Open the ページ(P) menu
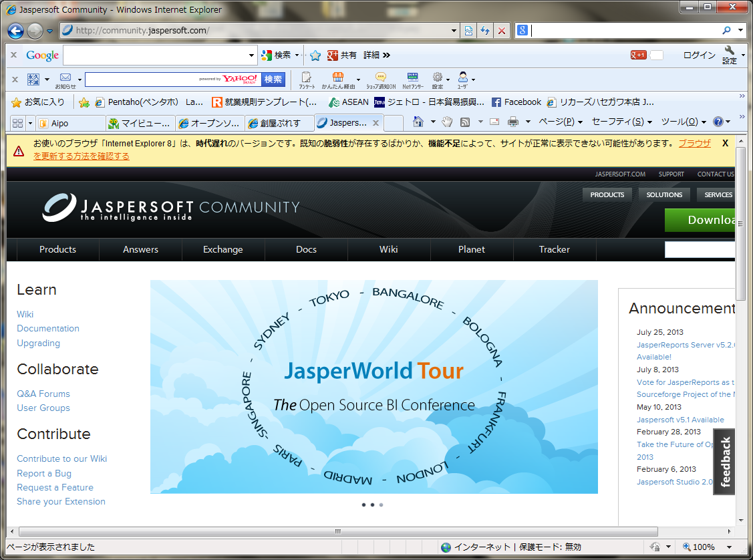The width and height of the screenshot is (753, 560). (x=561, y=122)
